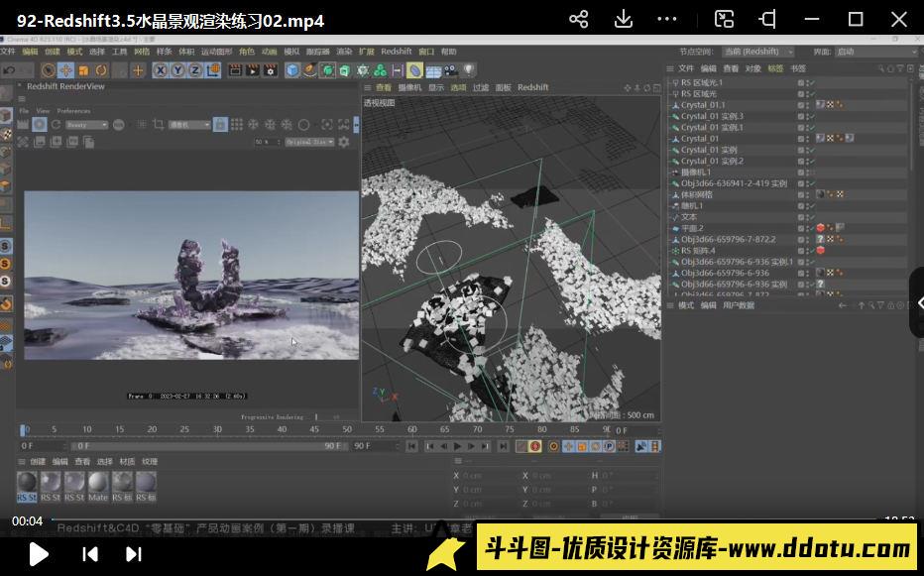
Task: Open the Preferences menu in Redshift RenderView
Action: click(73, 111)
